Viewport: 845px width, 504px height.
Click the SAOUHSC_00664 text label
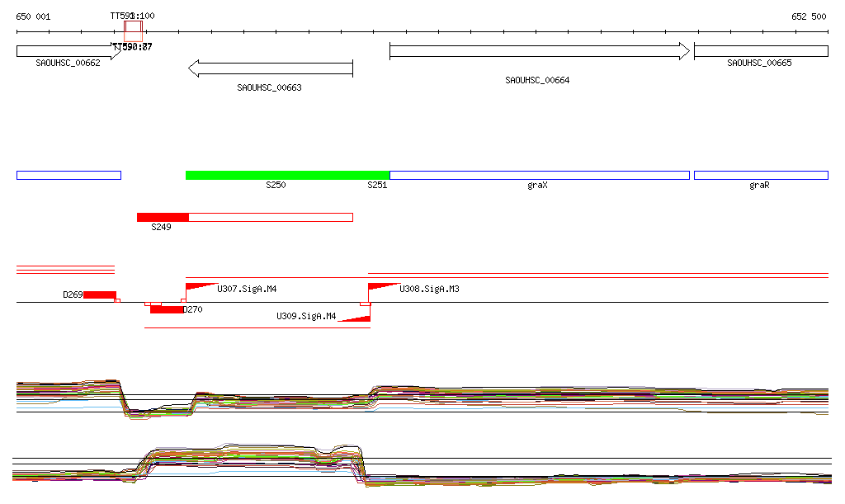point(537,80)
